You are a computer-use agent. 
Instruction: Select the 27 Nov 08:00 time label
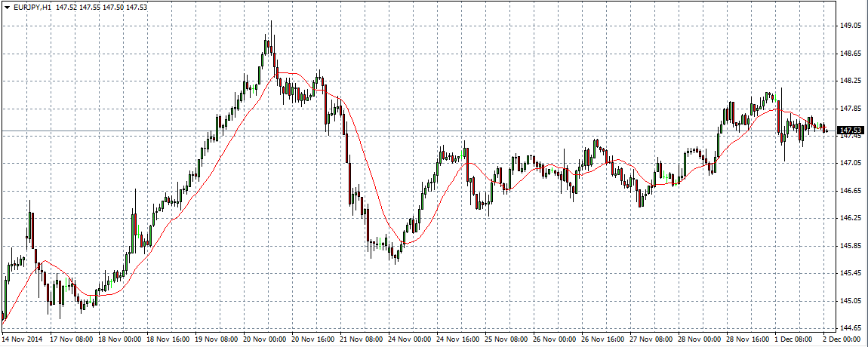[650, 340]
